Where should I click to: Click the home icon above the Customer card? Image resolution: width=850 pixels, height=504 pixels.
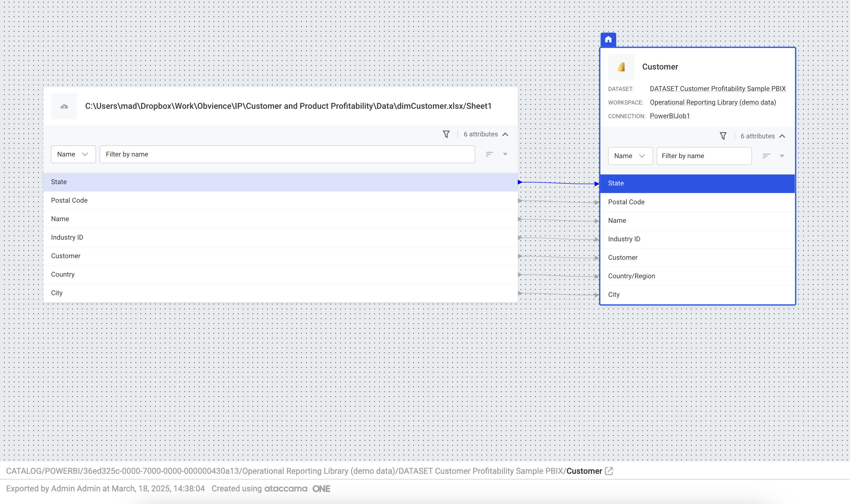[608, 39]
